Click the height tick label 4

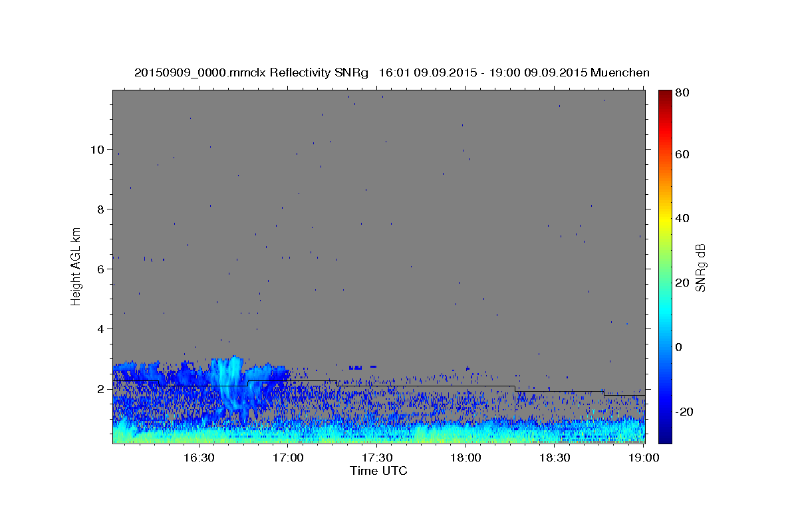pyautogui.click(x=100, y=329)
